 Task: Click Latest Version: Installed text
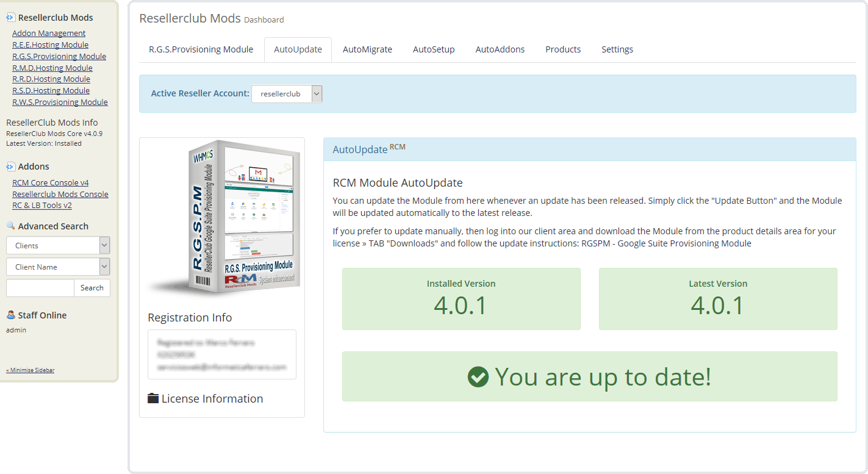44,143
